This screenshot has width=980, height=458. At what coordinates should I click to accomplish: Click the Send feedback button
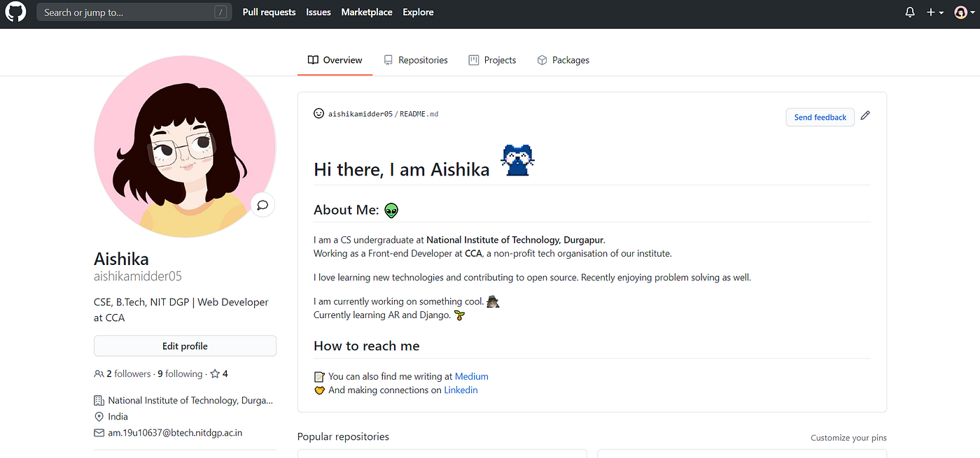click(x=820, y=117)
